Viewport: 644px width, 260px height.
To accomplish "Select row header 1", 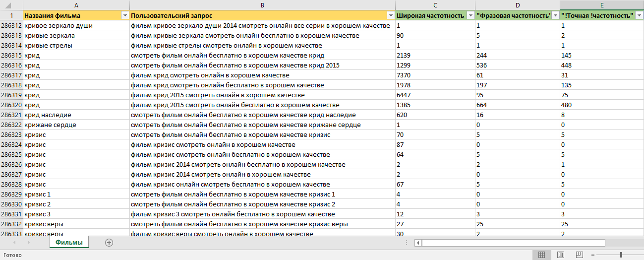I will (x=11, y=16).
